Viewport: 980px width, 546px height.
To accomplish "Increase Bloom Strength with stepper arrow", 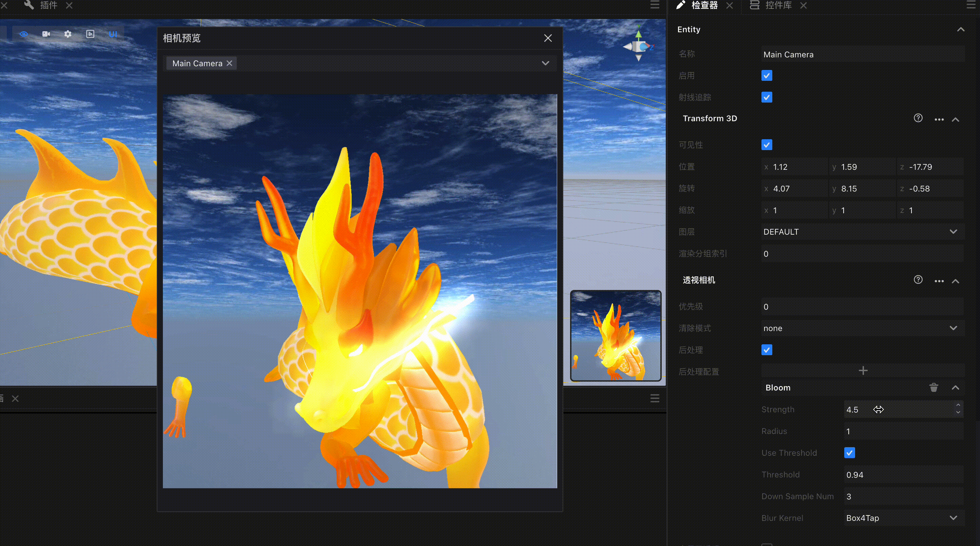I will tap(958, 405).
